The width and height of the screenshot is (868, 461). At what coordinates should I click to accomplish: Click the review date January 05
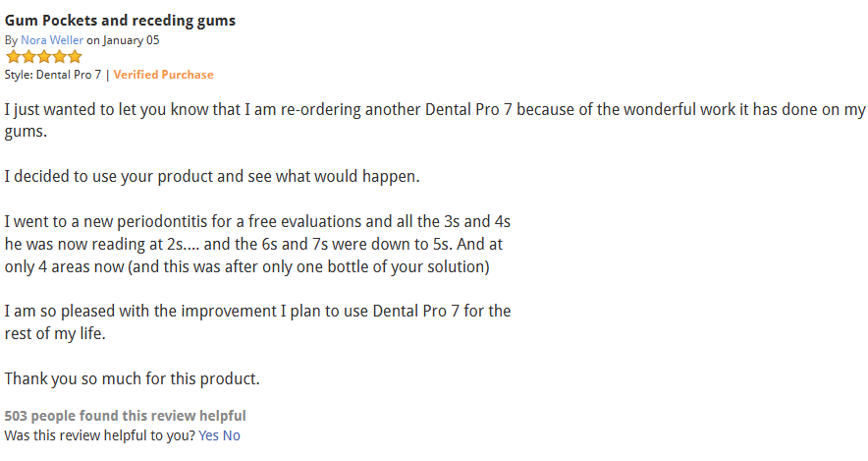point(128,40)
